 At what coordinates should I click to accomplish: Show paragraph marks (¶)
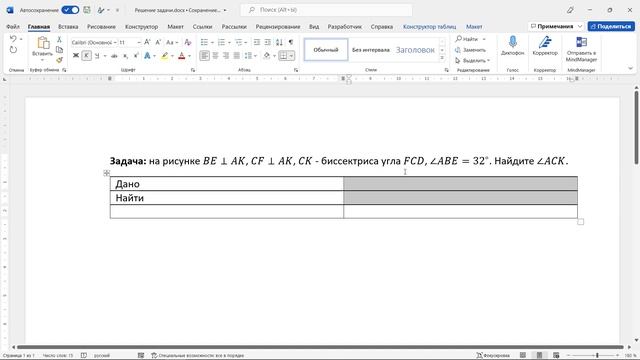click(x=291, y=42)
